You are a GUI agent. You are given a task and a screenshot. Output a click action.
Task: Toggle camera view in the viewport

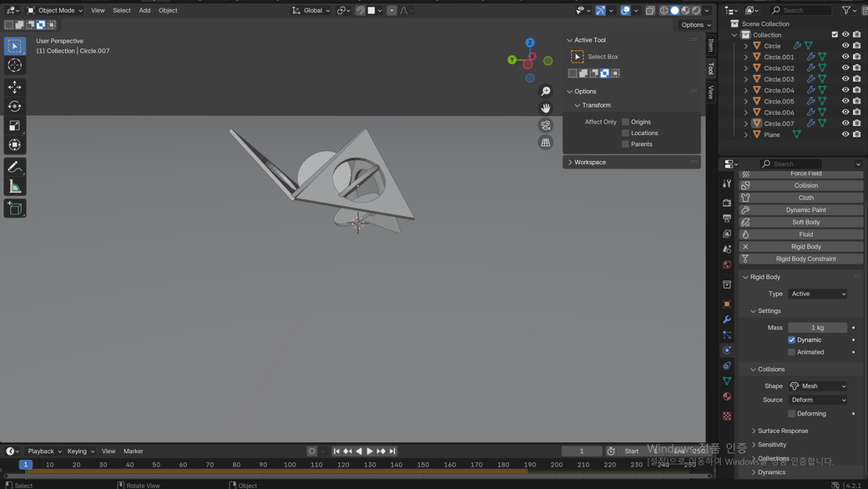coord(546,125)
